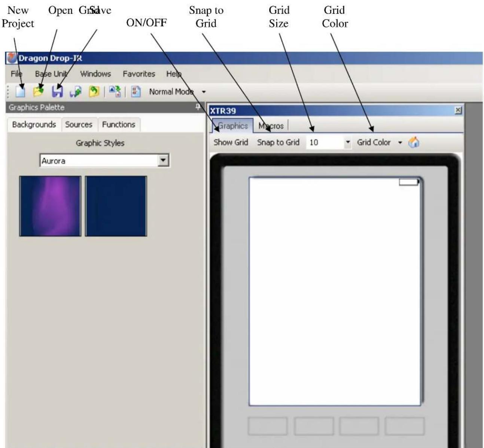This screenshot has width=484, height=448.
Task: Open the Base Unit menu
Action: (51, 74)
